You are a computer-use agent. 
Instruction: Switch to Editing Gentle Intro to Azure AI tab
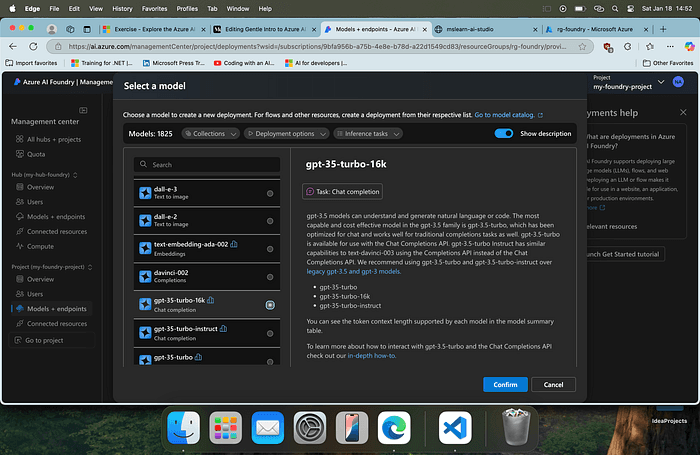264,29
